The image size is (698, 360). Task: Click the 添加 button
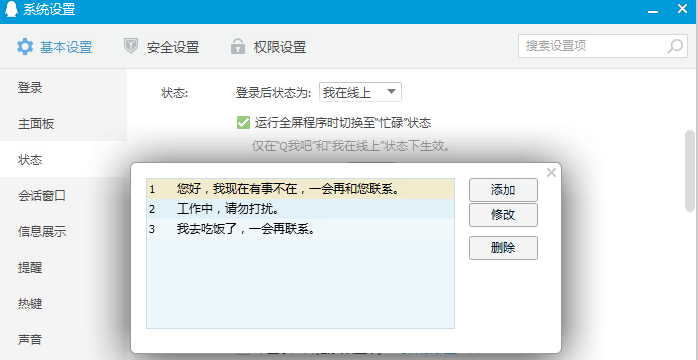coord(503,190)
